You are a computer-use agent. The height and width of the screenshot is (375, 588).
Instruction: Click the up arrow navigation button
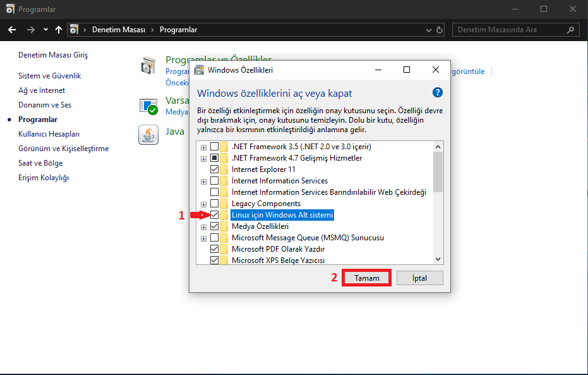tap(59, 30)
